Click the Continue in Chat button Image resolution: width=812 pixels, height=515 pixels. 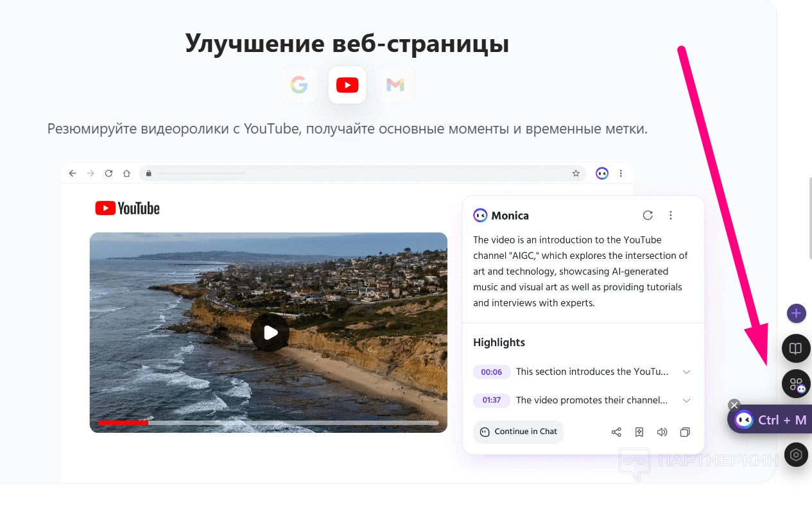519,432
